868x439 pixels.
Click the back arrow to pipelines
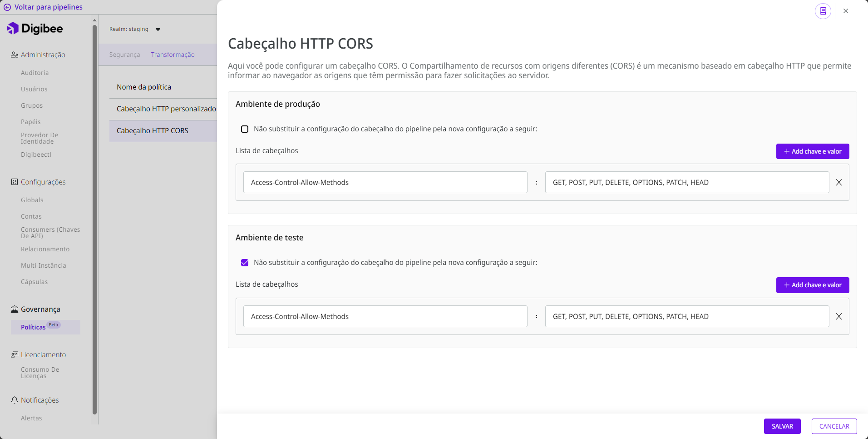pos(7,7)
